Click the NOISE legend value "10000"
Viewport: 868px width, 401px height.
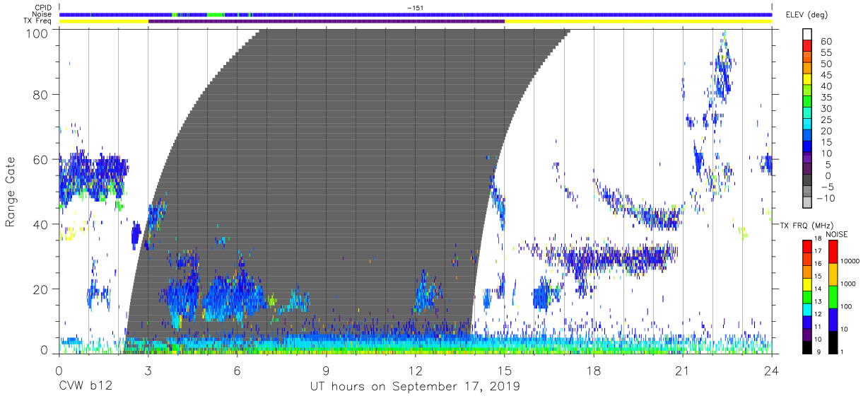click(x=850, y=261)
